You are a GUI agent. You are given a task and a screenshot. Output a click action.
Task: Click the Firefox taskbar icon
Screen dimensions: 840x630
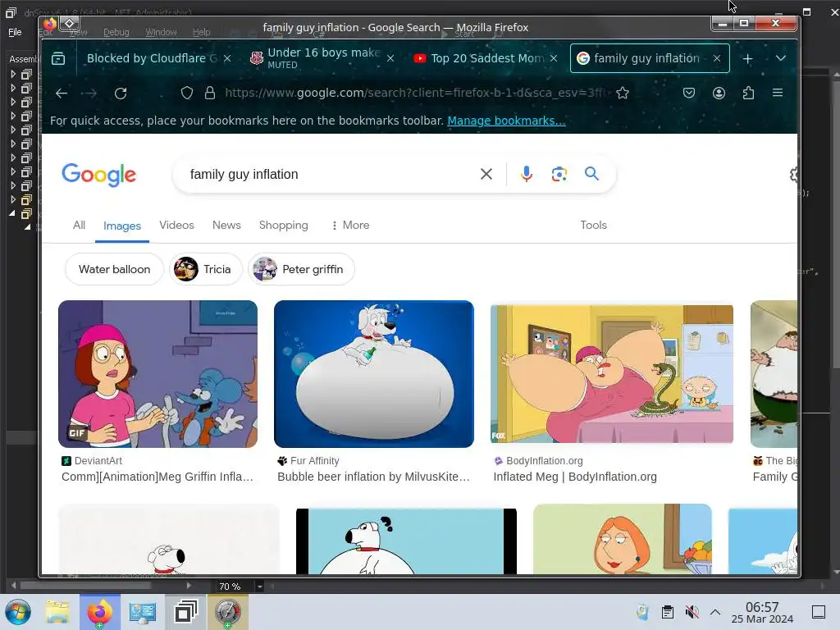(99, 612)
